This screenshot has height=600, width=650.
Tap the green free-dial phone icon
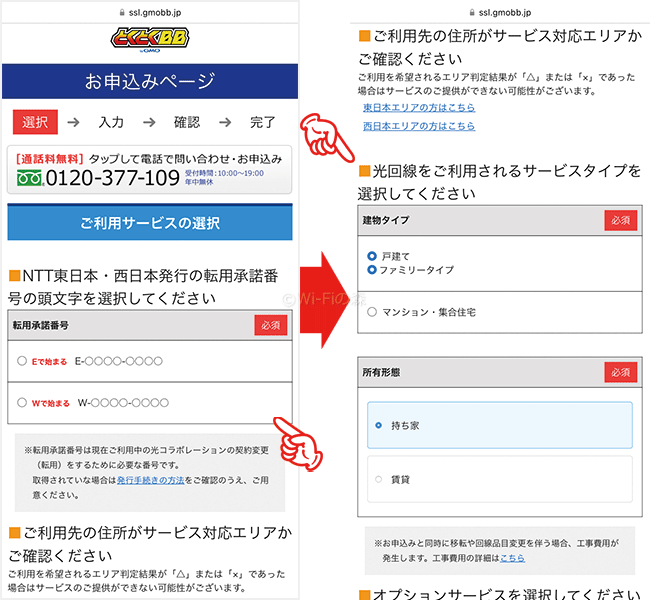[x=29, y=178]
